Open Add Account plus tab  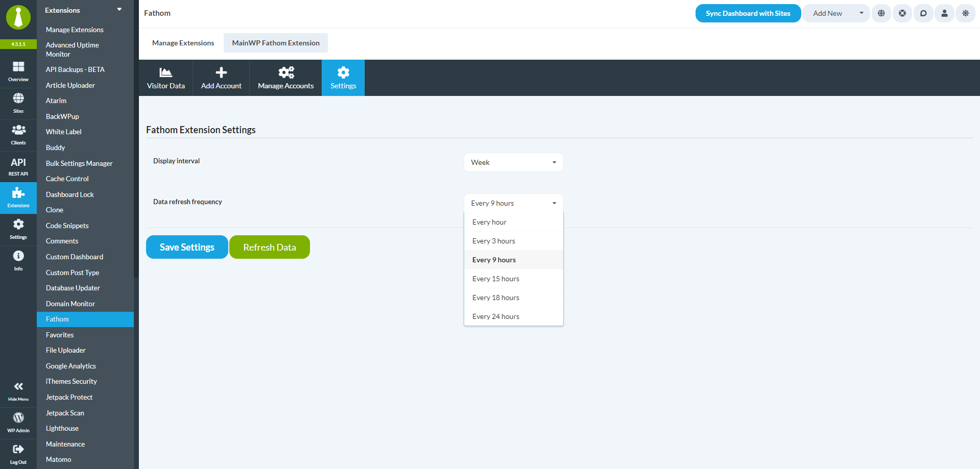coord(221,78)
